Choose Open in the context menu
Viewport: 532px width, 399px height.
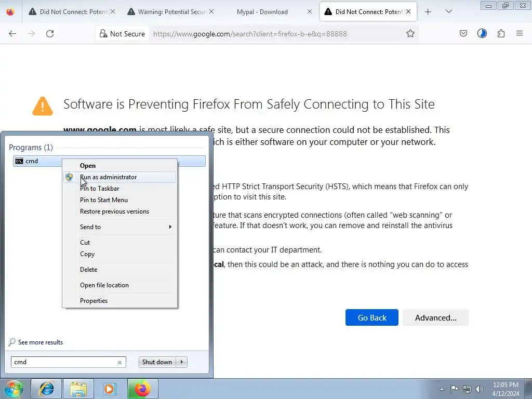(119, 166)
